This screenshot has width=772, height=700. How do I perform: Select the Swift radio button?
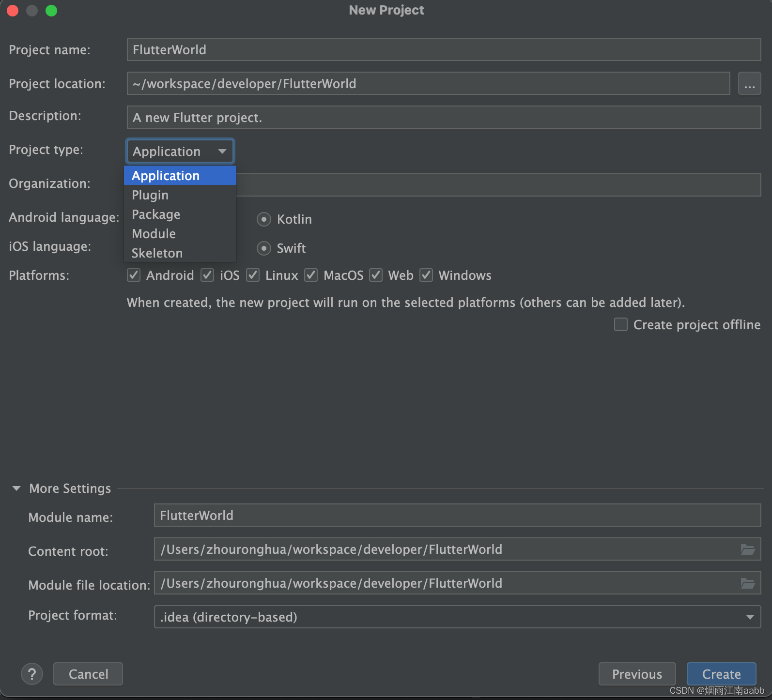tap(263, 248)
